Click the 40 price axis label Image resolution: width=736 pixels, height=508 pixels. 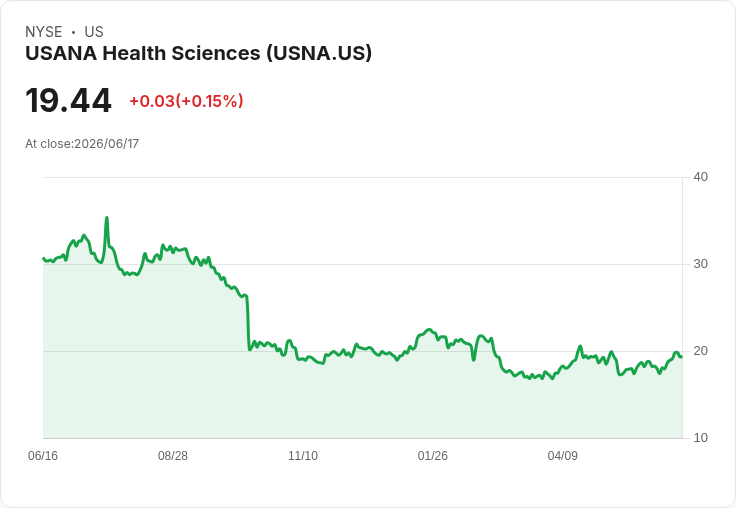tap(700, 177)
